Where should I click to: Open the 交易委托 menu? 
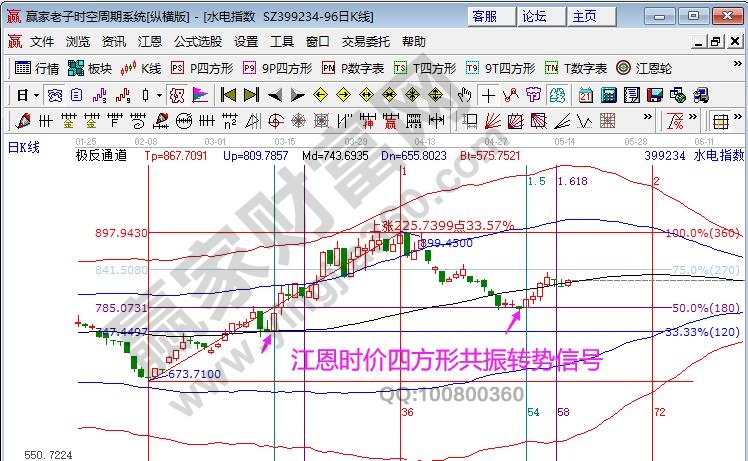[x=366, y=42]
